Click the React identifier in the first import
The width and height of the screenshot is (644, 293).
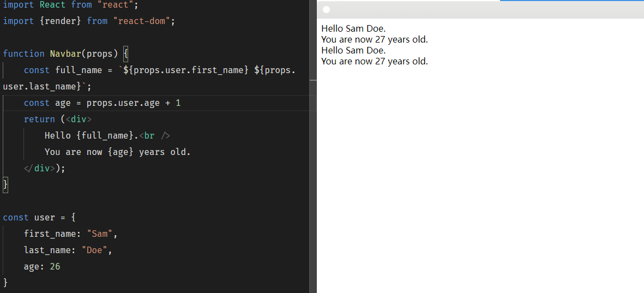click(52, 4)
